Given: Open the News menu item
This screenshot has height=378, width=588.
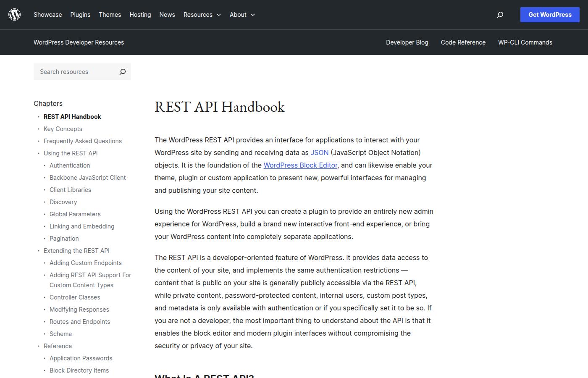Looking at the screenshot, I should pos(167,15).
